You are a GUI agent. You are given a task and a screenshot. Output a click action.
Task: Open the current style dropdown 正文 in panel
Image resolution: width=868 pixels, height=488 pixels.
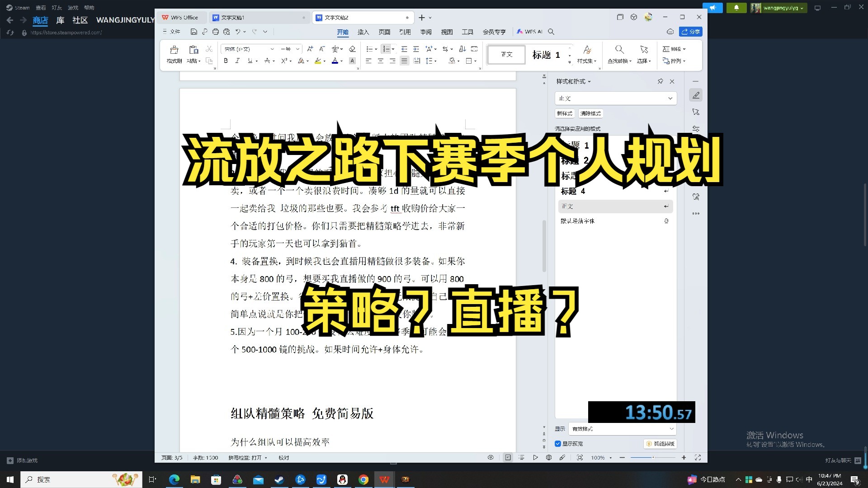(616, 98)
